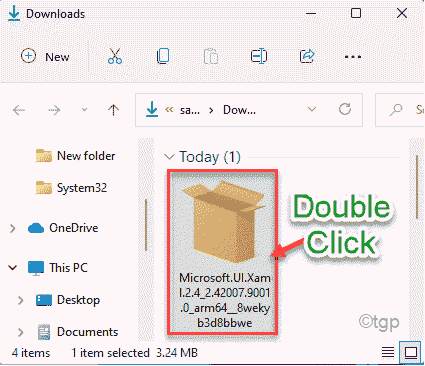Image resolution: width=425 pixels, height=366 pixels.
Task: Click the Share icon in the toolbar
Action: pos(307,56)
